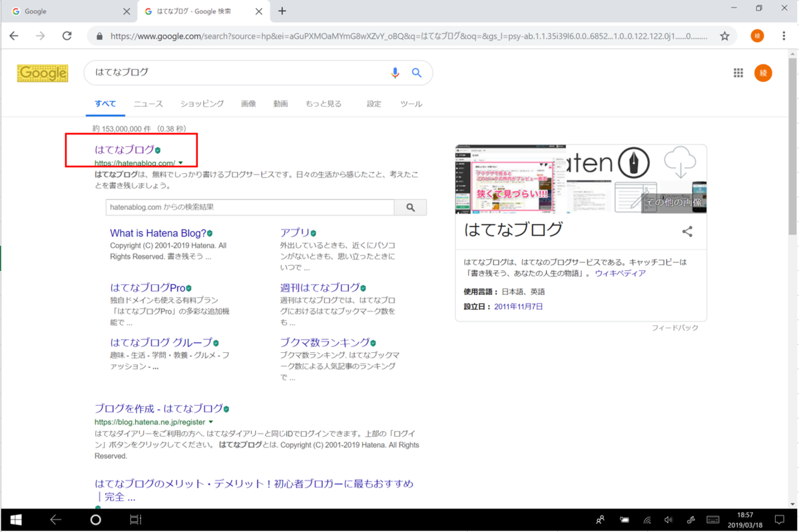The height and width of the screenshot is (532, 799).
Task: Open Task View on the taskbar
Action: click(135, 520)
